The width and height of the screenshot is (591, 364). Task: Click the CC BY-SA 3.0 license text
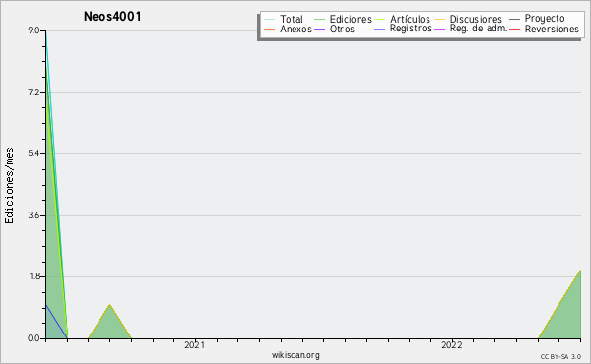tap(560, 357)
